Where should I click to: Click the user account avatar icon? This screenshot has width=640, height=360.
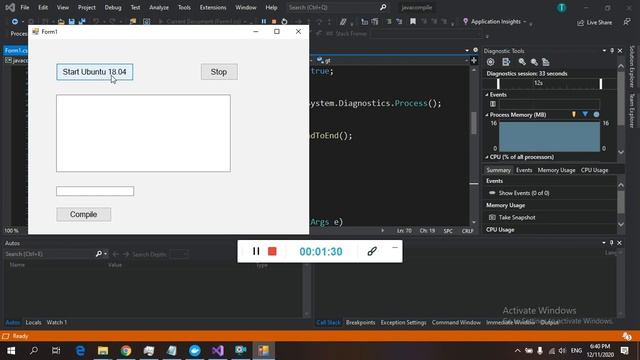562,7
